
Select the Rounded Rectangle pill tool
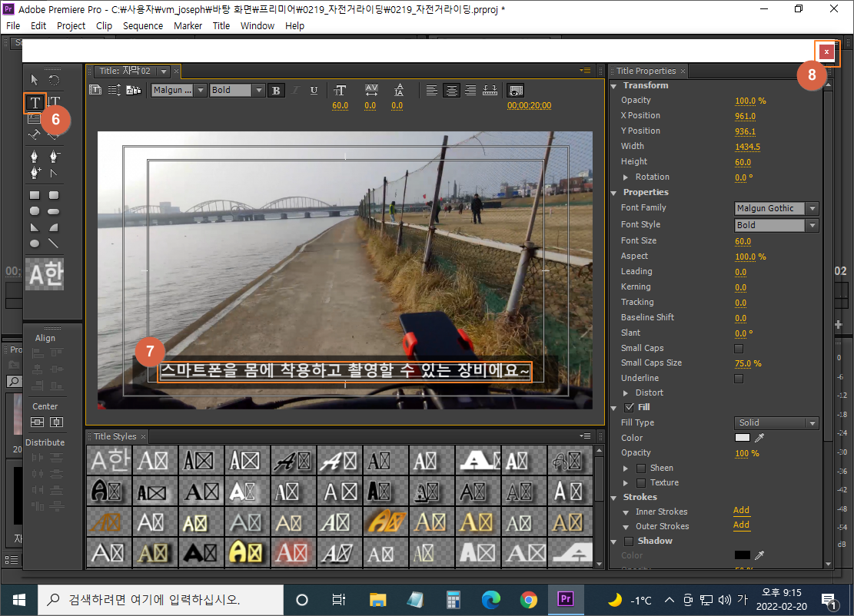tap(54, 211)
